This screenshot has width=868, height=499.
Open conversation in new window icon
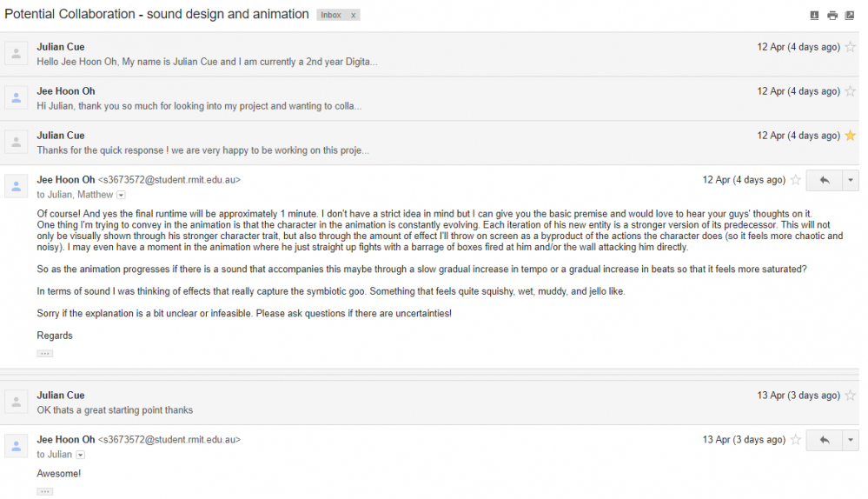click(x=850, y=16)
